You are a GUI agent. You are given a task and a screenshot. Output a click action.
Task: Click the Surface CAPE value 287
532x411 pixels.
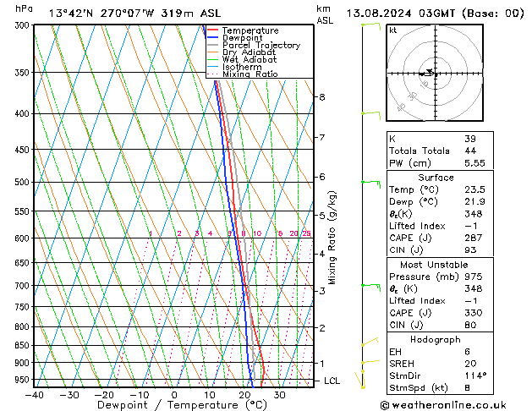pyautogui.click(x=474, y=238)
